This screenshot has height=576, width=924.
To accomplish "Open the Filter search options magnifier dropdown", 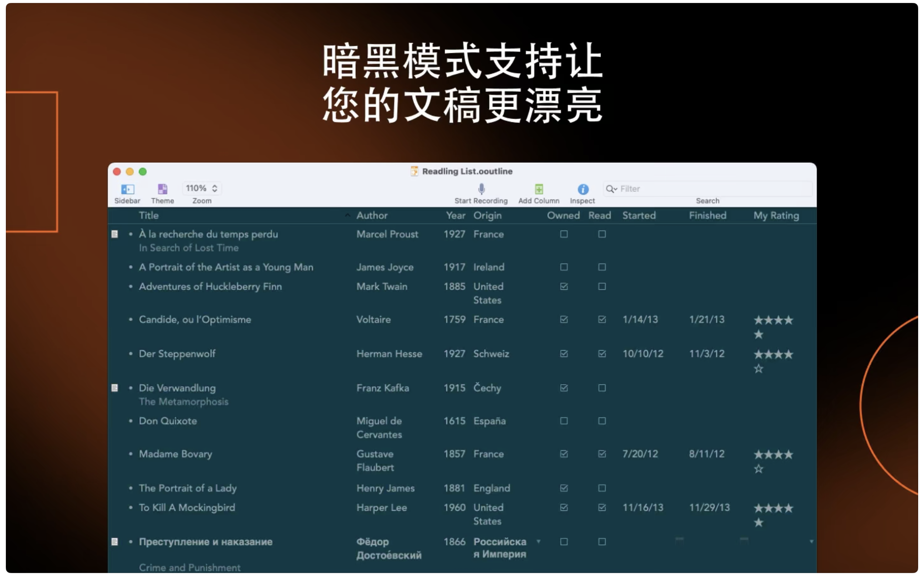I will [x=611, y=189].
